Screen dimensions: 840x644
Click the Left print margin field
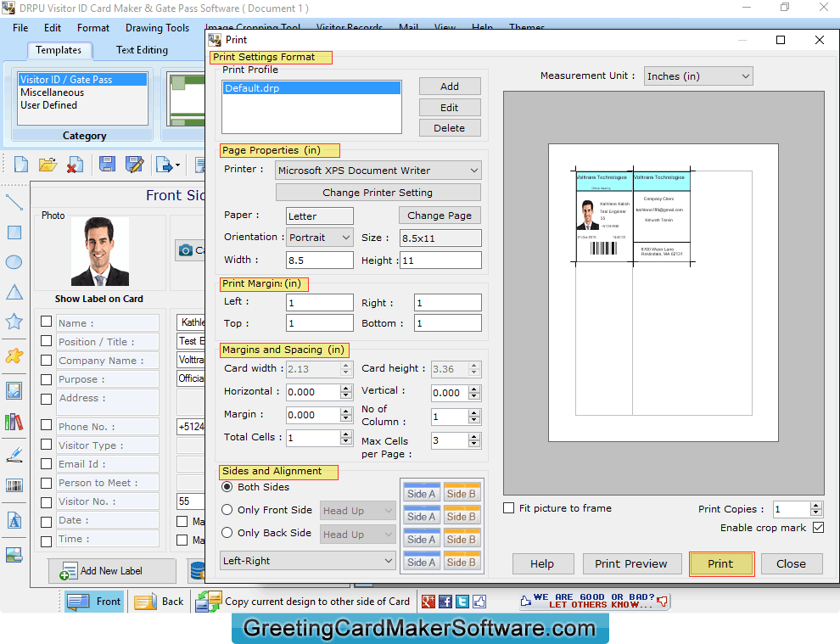coord(320,303)
